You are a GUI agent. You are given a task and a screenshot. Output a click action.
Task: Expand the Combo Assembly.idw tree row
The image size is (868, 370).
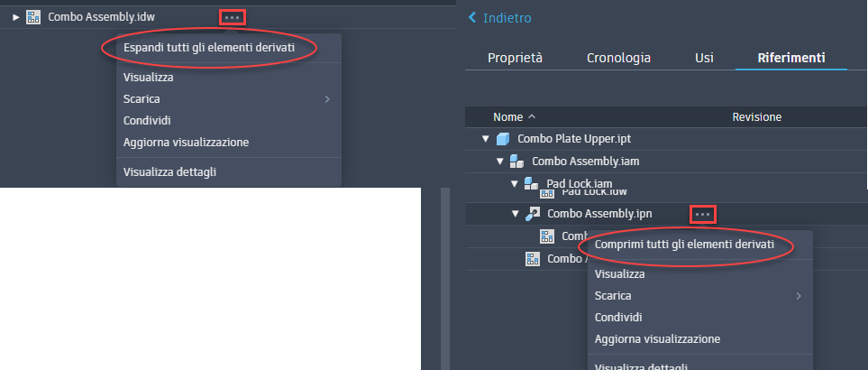tap(16, 17)
